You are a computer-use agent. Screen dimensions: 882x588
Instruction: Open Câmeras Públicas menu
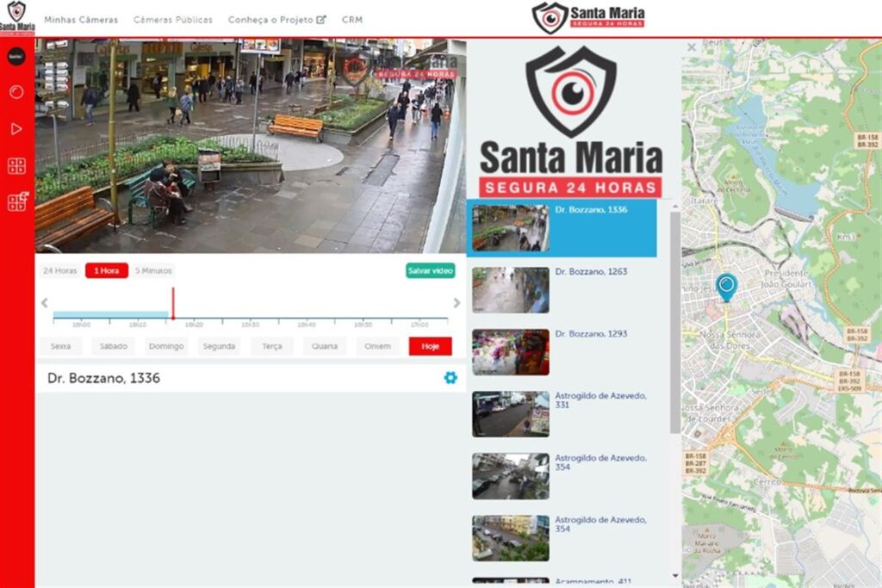pos(173,20)
